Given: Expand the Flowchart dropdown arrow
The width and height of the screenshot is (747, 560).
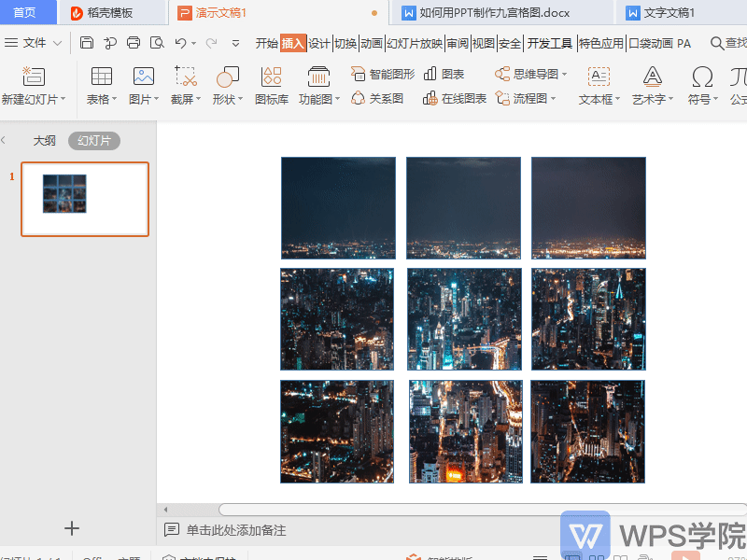Looking at the screenshot, I should 553,99.
